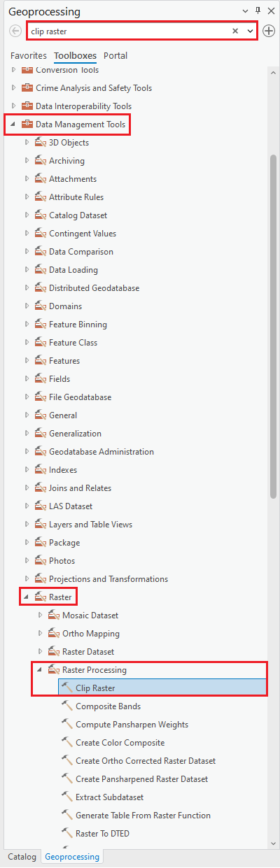Screen dimensions: 280x868
Task: Collapse the Raster Processing toolset
Action: 40,670
